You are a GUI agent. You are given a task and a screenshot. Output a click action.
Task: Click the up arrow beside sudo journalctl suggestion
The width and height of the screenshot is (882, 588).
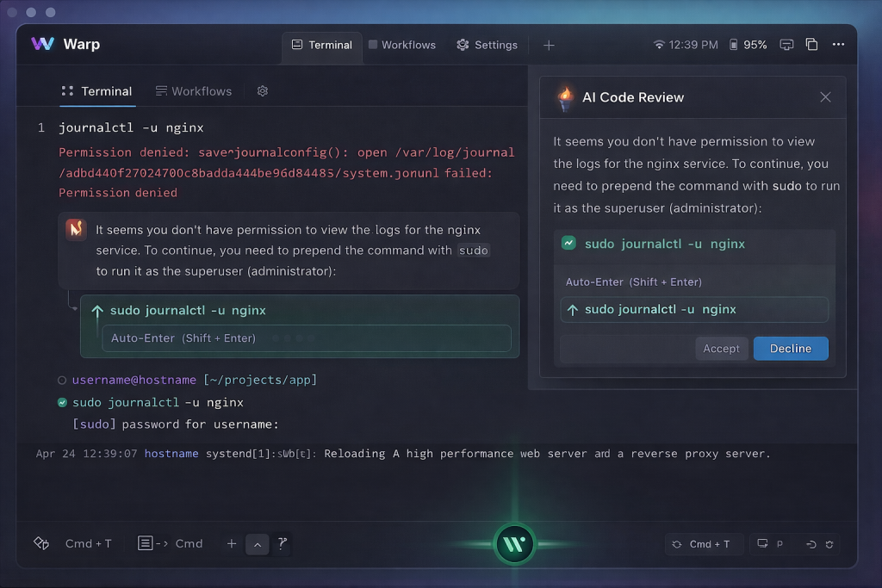tap(97, 311)
